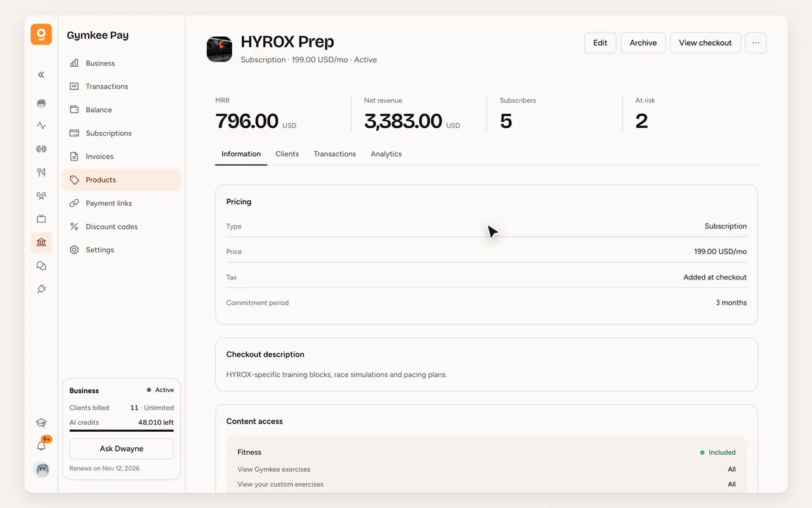Image resolution: width=812 pixels, height=508 pixels.
Task: Click the At risk count 2
Action: (641, 121)
